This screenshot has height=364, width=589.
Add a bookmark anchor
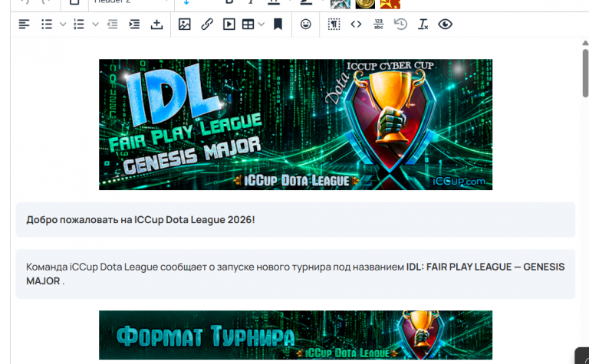(278, 25)
